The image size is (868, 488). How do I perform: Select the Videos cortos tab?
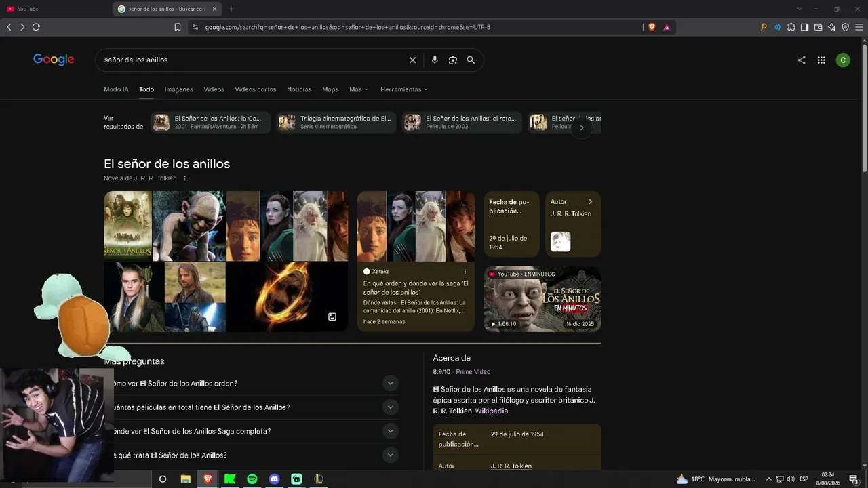[256, 89]
